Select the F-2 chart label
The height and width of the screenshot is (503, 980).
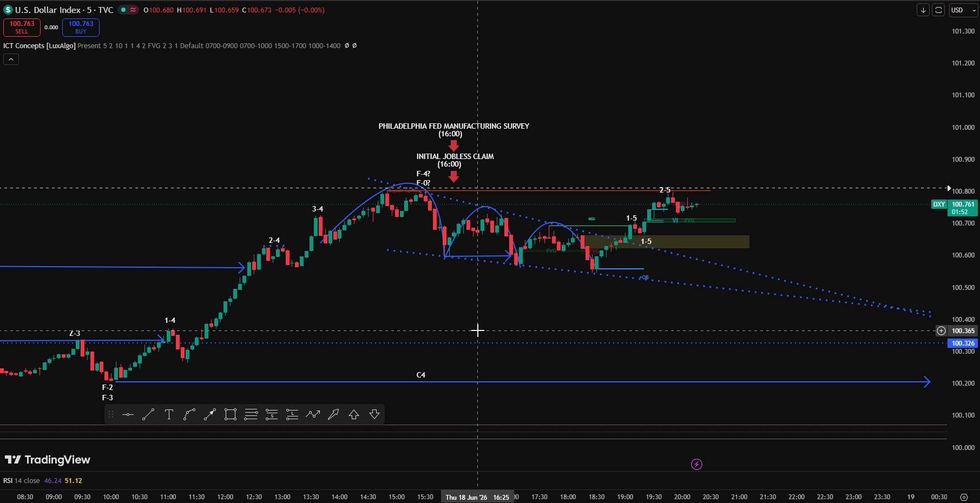pyautogui.click(x=108, y=387)
